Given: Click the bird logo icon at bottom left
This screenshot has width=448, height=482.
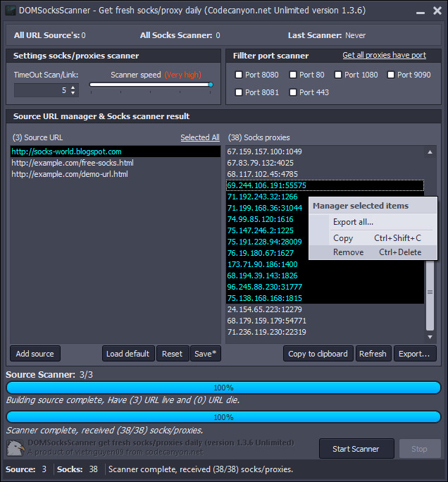Looking at the screenshot, I should pos(15,448).
